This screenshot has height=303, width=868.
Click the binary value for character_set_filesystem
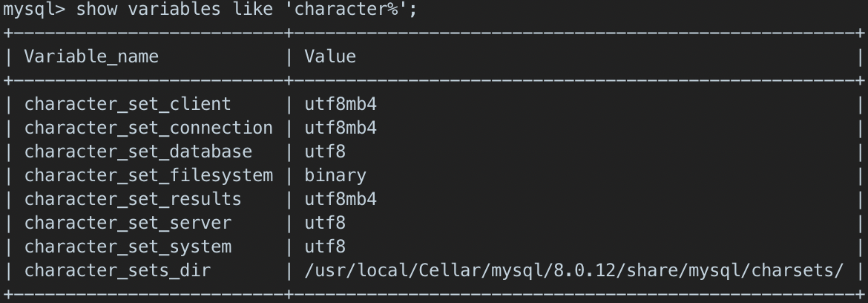(335, 175)
